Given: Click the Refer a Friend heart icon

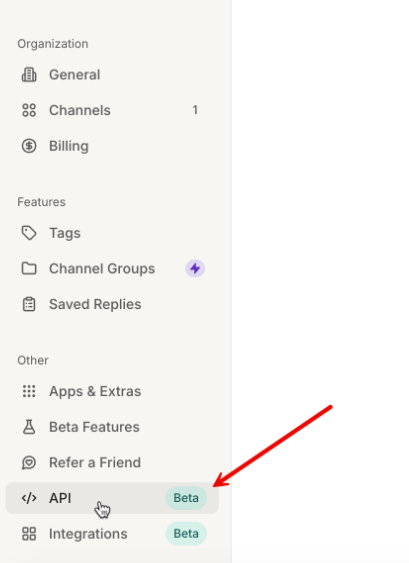Looking at the screenshot, I should tap(29, 462).
